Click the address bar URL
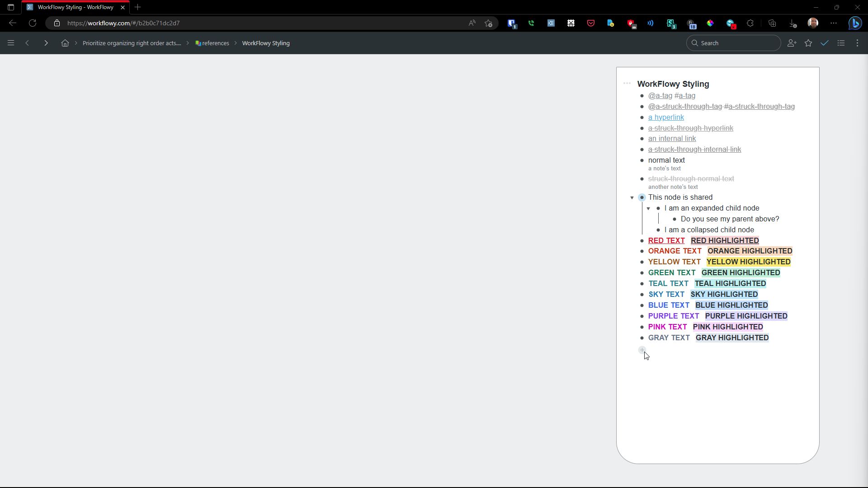Screen dimensions: 868x488 [123, 23]
